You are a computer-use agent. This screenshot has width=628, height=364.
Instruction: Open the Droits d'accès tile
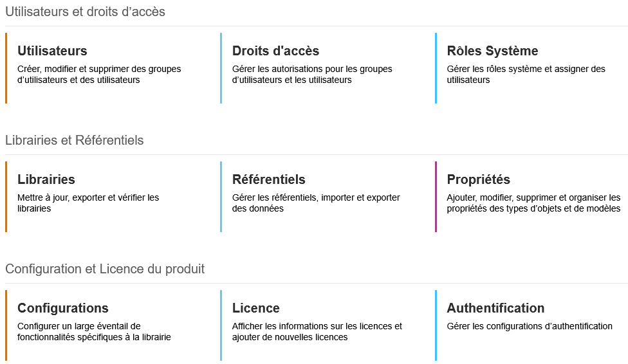point(275,51)
